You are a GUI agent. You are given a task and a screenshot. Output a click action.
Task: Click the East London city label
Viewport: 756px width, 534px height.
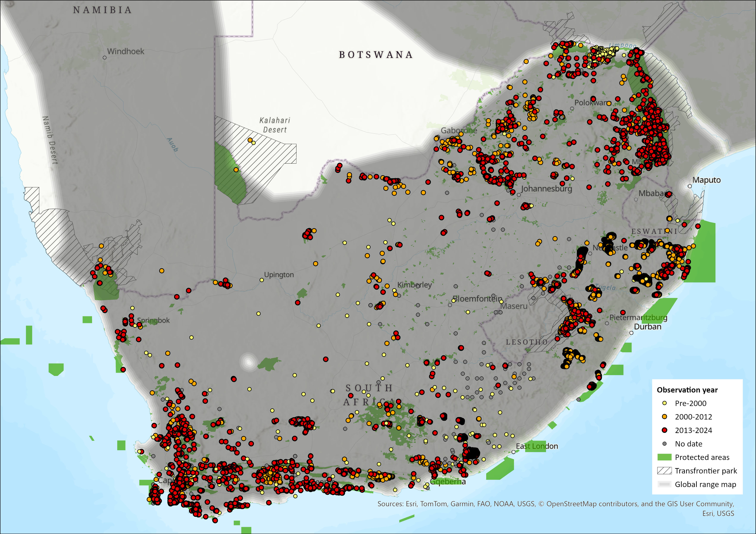click(x=537, y=446)
